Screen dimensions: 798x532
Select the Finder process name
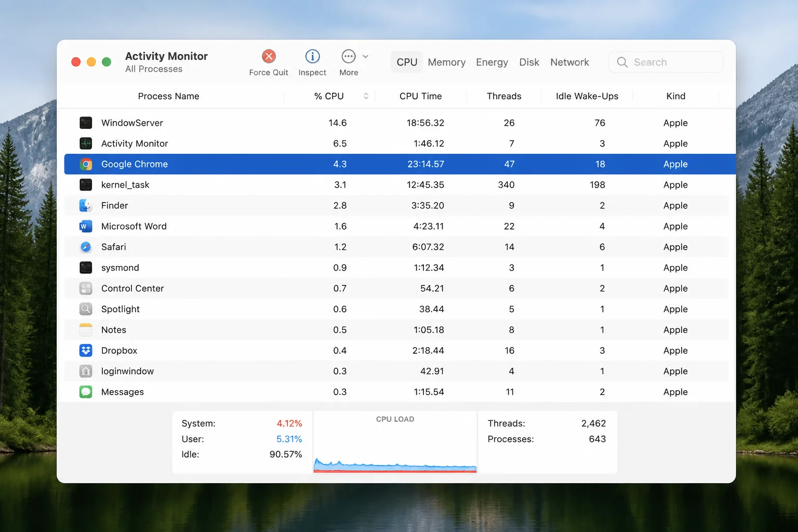pyautogui.click(x=115, y=206)
